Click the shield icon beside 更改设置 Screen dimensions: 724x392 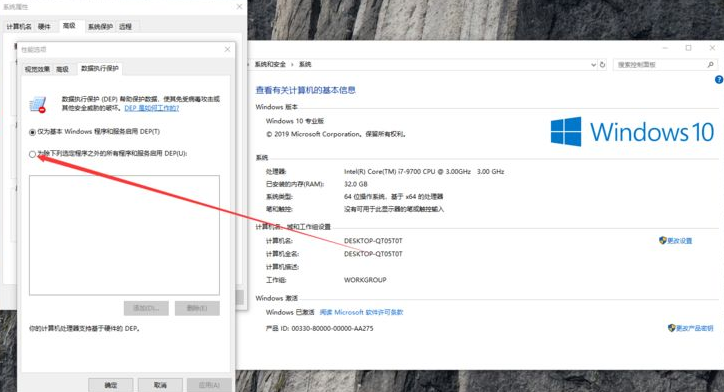(663, 241)
